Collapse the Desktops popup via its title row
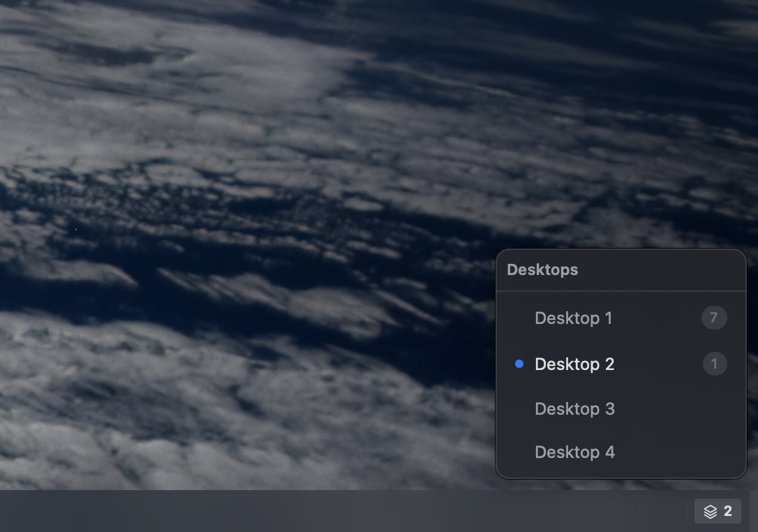The width and height of the screenshot is (758, 532). point(542,269)
